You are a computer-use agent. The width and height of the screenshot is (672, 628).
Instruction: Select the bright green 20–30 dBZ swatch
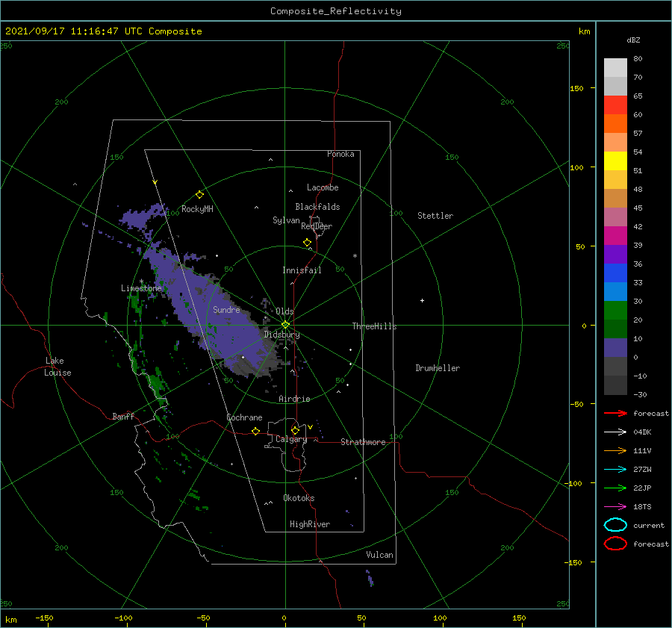(615, 311)
